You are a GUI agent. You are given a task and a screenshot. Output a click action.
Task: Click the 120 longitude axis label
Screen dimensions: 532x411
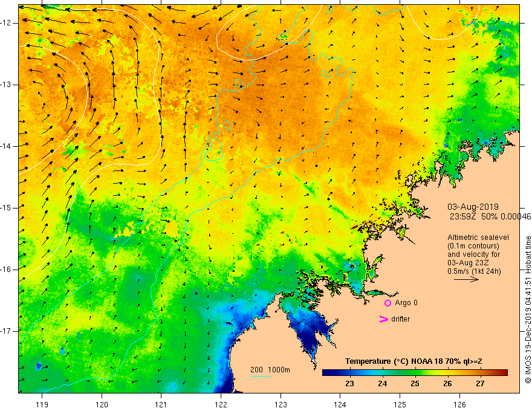point(102,404)
